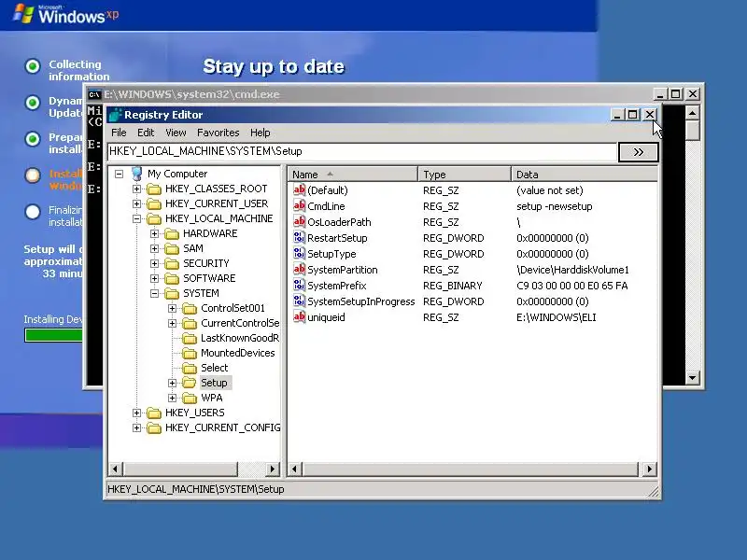
Task: Expand the WPA key
Action: pyautogui.click(x=172, y=399)
